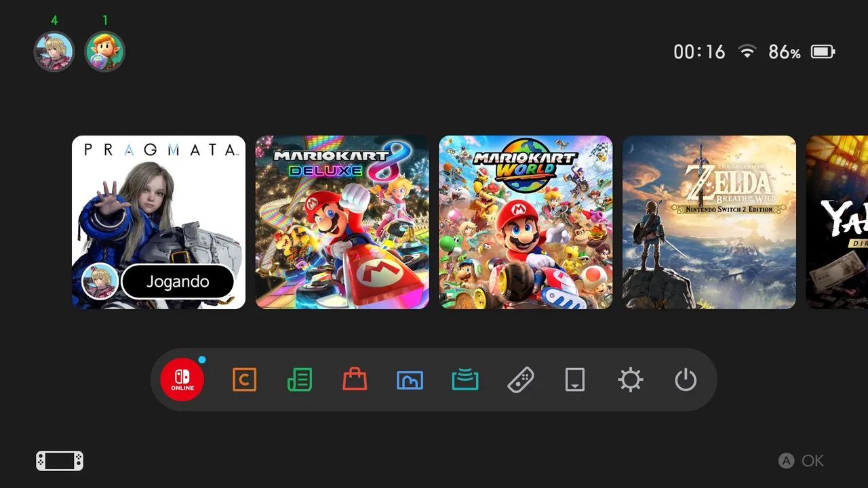Click the player avatar on Pragmata tile

click(100, 281)
